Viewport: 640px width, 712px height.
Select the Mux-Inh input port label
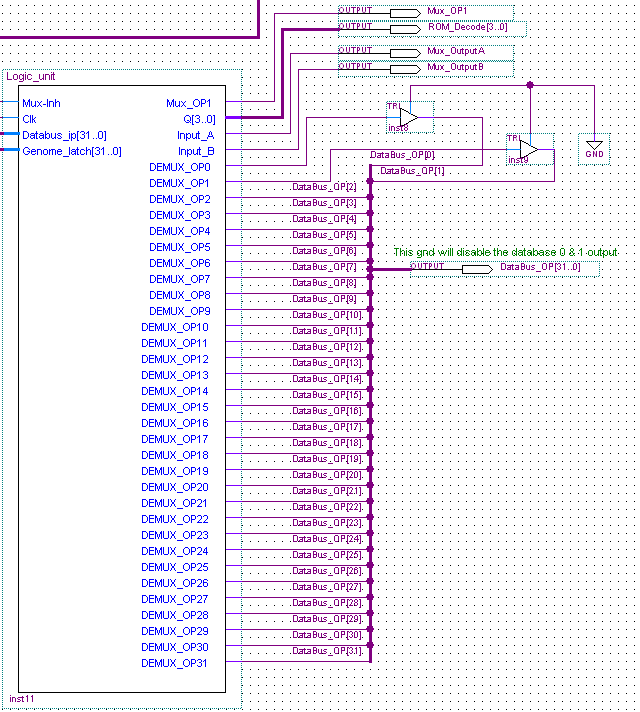click(x=41, y=103)
